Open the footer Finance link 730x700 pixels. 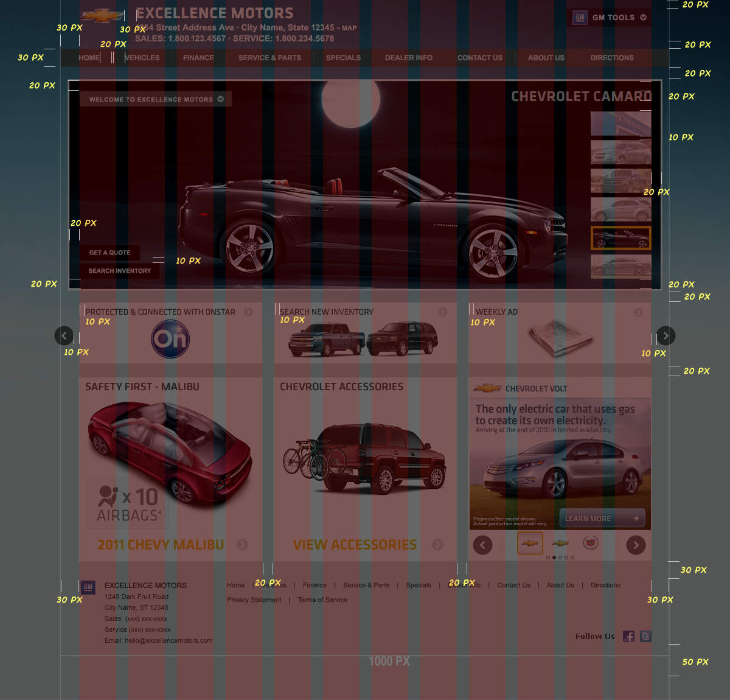315,585
